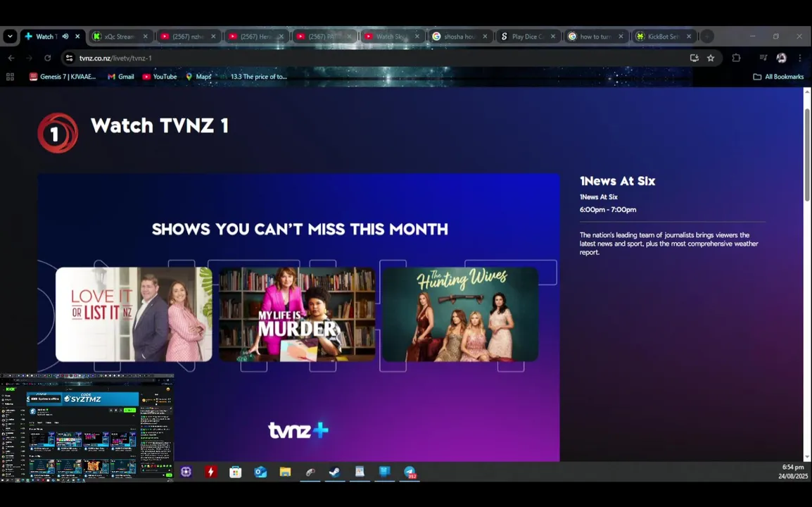Image resolution: width=812 pixels, height=507 pixels.
Task: Reload the TVNZ page
Action: [x=47, y=58]
